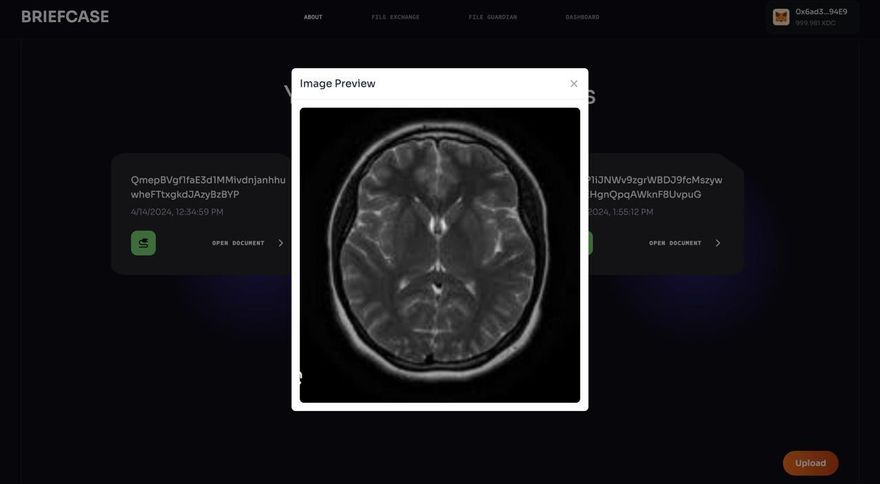Click the wallet address 0x6ad3...94E9
This screenshot has height=484, width=880.
tap(821, 12)
